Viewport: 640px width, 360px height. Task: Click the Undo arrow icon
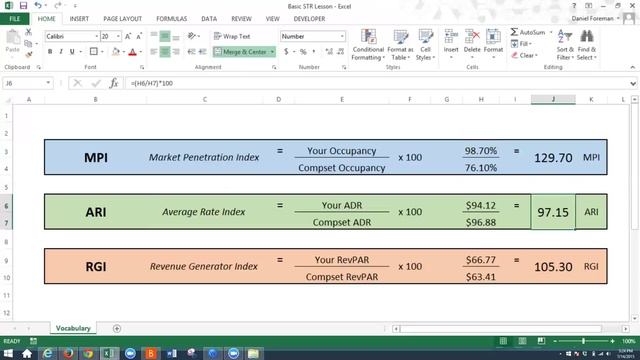coord(38,6)
